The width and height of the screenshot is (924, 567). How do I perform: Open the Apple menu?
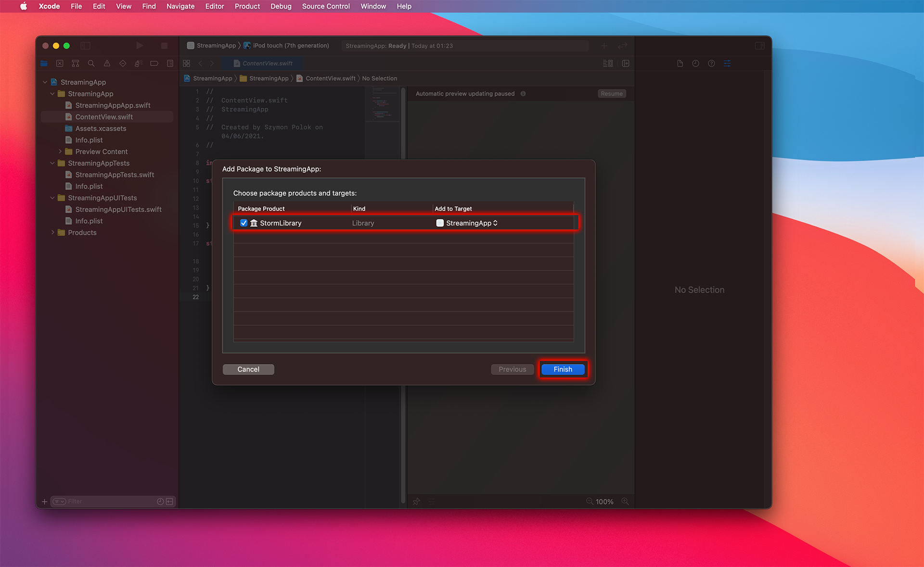(x=23, y=6)
